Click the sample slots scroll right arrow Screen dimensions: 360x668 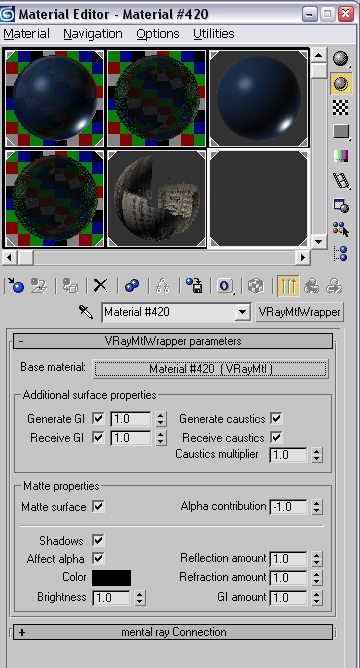tap(303, 257)
